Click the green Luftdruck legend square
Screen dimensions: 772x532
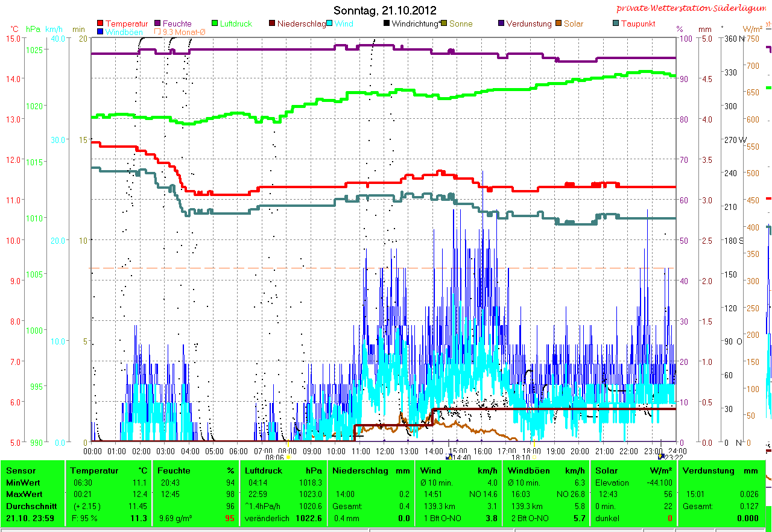click(x=214, y=24)
